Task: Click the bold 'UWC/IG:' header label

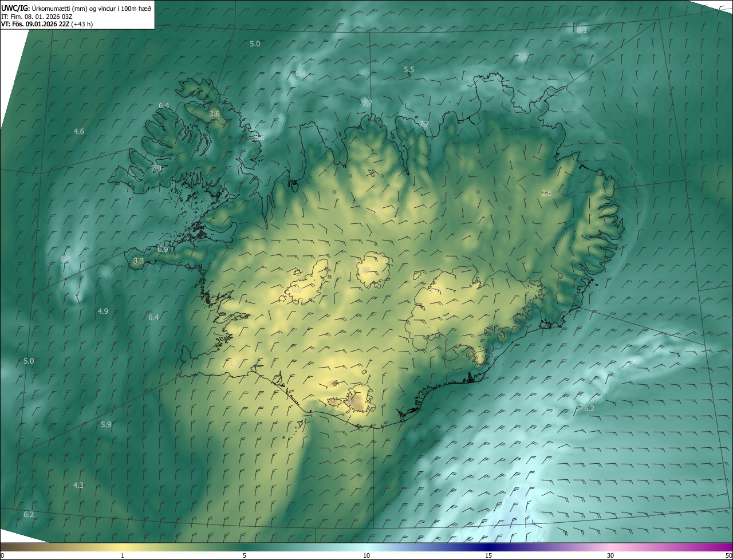Action: click(15, 8)
